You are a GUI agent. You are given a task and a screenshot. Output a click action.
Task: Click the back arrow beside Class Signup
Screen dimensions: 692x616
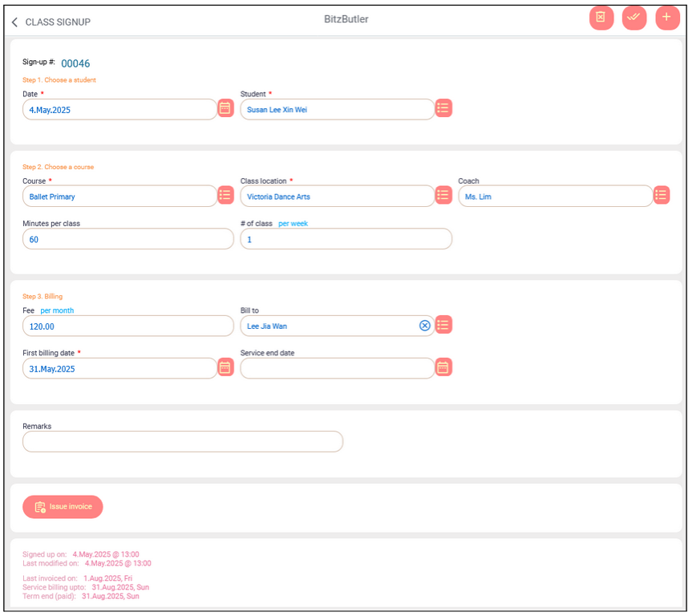pyautogui.click(x=14, y=22)
